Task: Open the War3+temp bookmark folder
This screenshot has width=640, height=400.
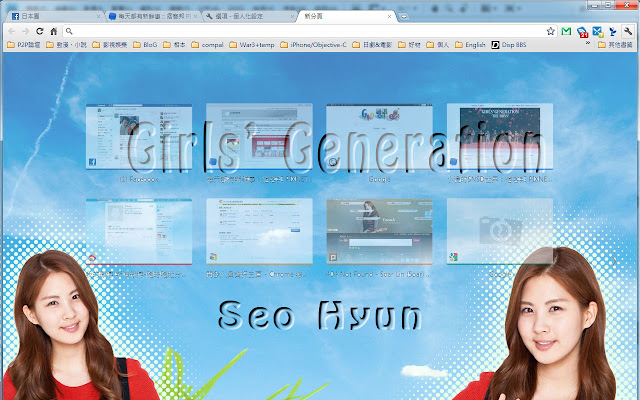Action: click(x=252, y=45)
